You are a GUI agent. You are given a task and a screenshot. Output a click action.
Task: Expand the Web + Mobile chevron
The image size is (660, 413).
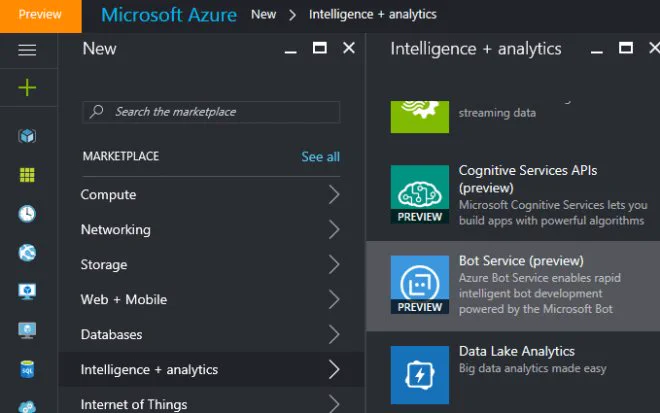click(x=334, y=299)
